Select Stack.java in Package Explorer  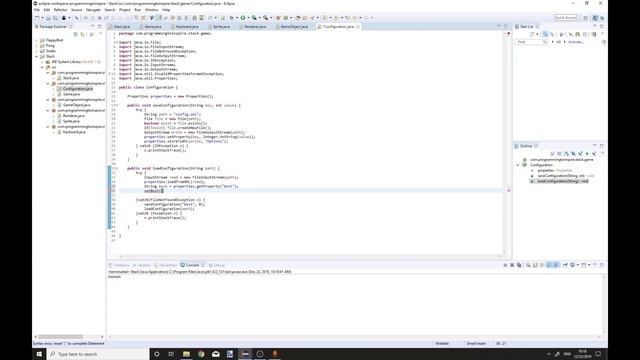pos(71,78)
